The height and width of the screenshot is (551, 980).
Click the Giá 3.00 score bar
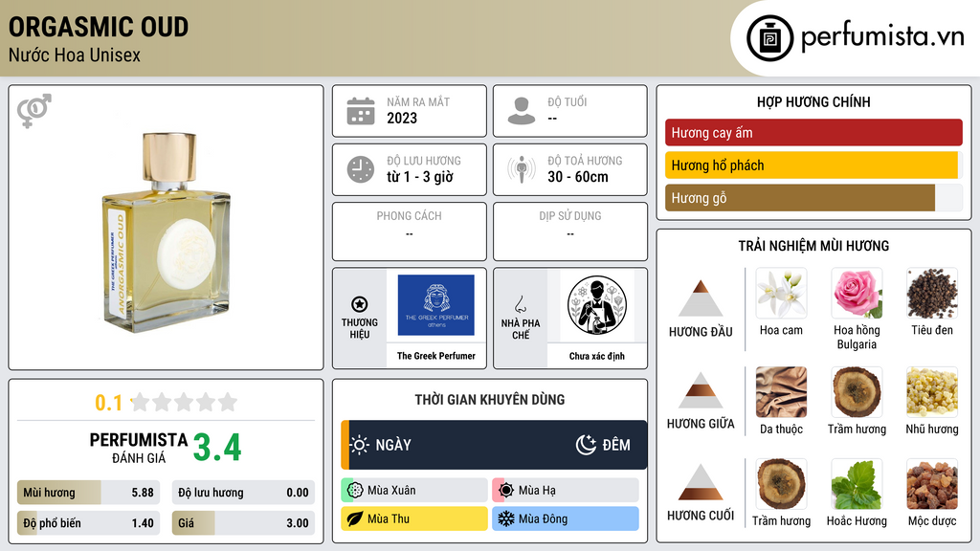(x=243, y=523)
